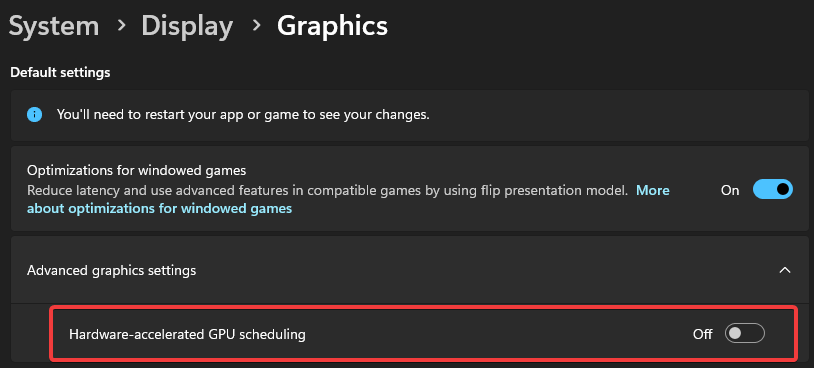Image resolution: width=814 pixels, height=368 pixels.
Task: Collapse Advanced graphics settings with the chevron
Action: [x=785, y=270]
